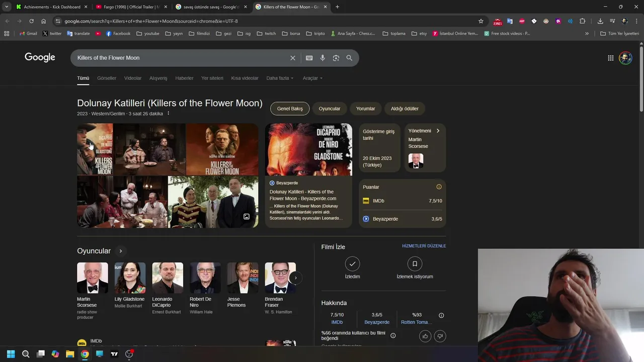This screenshot has height=362, width=644.
Task: Switch to the Haberler search tab
Action: click(x=184, y=78)
